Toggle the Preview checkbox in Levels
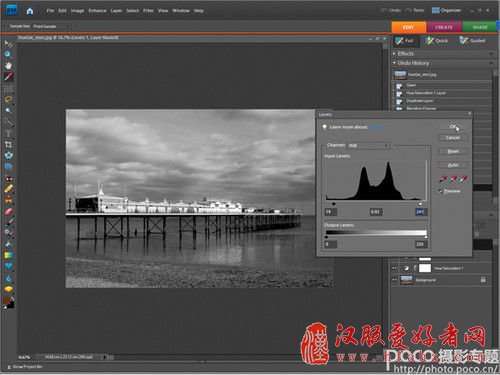Image resolution: width=500 pixels, height=375 pixels. [x=441, y=191]
